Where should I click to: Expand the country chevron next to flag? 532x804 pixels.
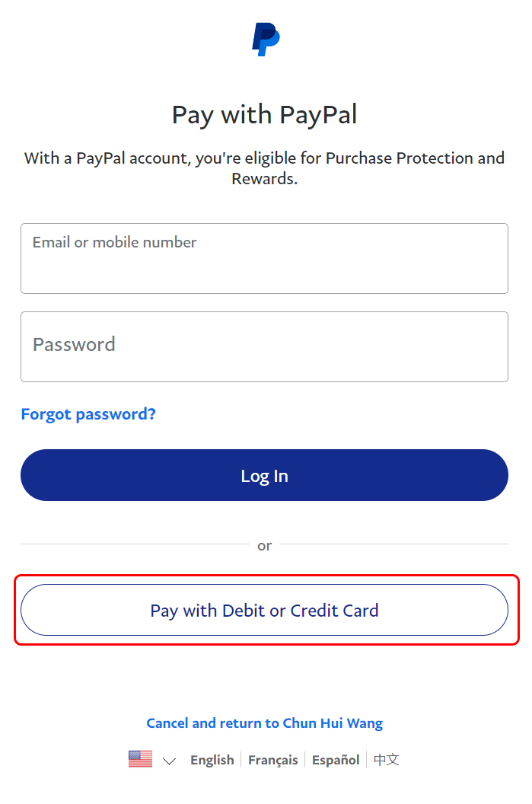click(170, 761)
